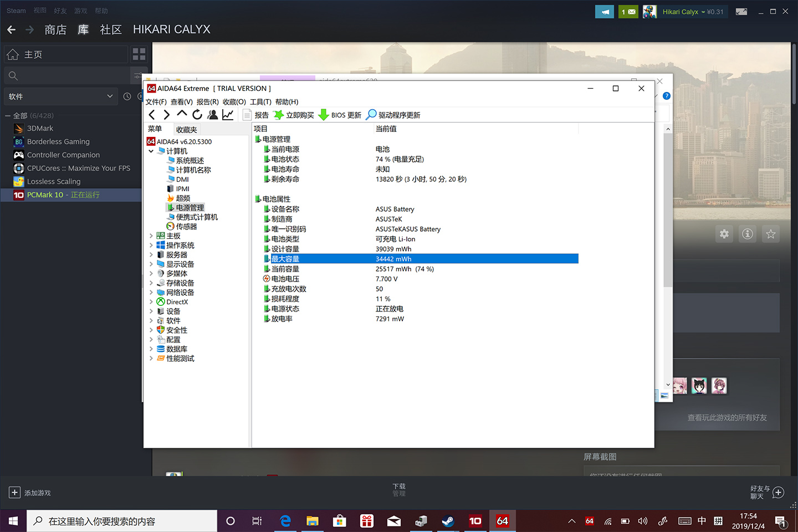798x532 pixels.
Task: Open Hikari Calyx account dropdown
Action: tap(693, 12)
